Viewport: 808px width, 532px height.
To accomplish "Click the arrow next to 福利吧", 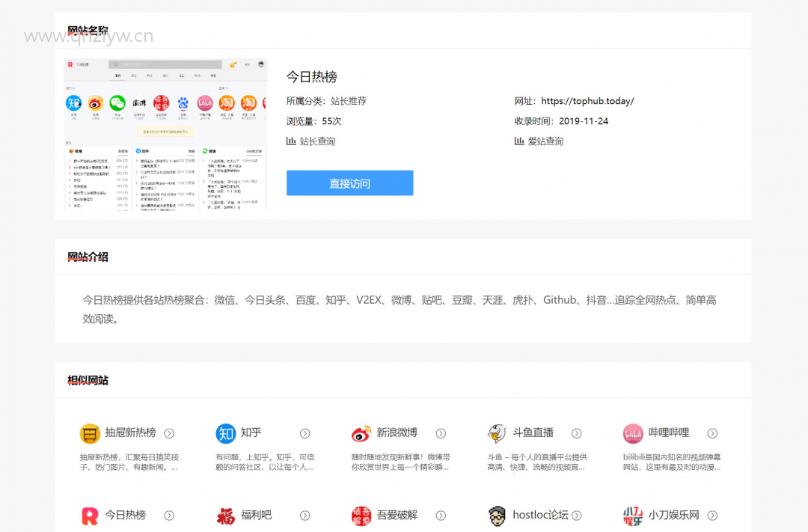I will coord(305,516).
